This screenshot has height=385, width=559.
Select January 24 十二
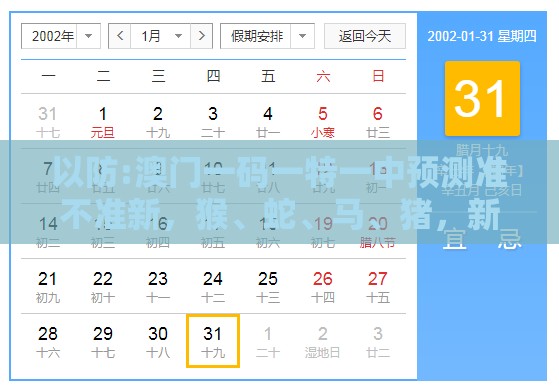pos(213,287)
